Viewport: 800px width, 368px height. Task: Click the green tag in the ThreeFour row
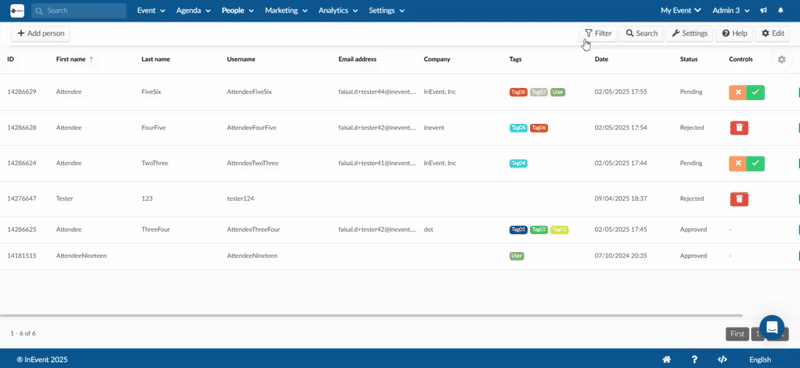539,230
